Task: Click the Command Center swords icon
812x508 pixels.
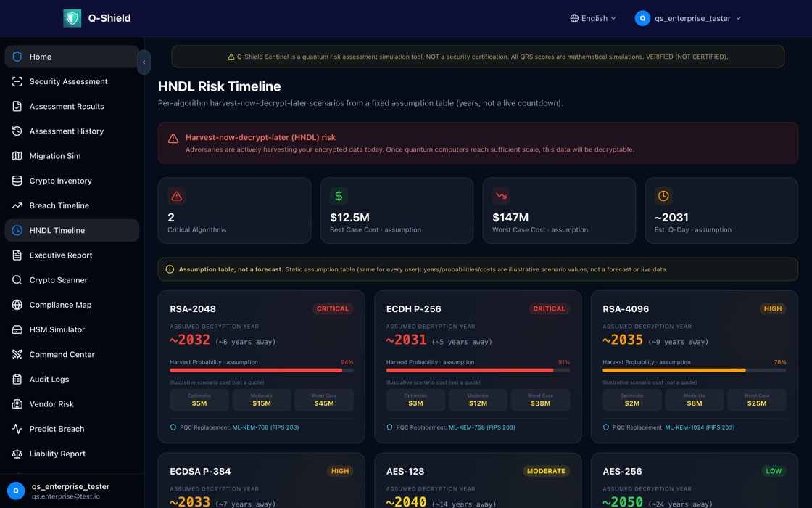Action: click(x=17, y=355)
